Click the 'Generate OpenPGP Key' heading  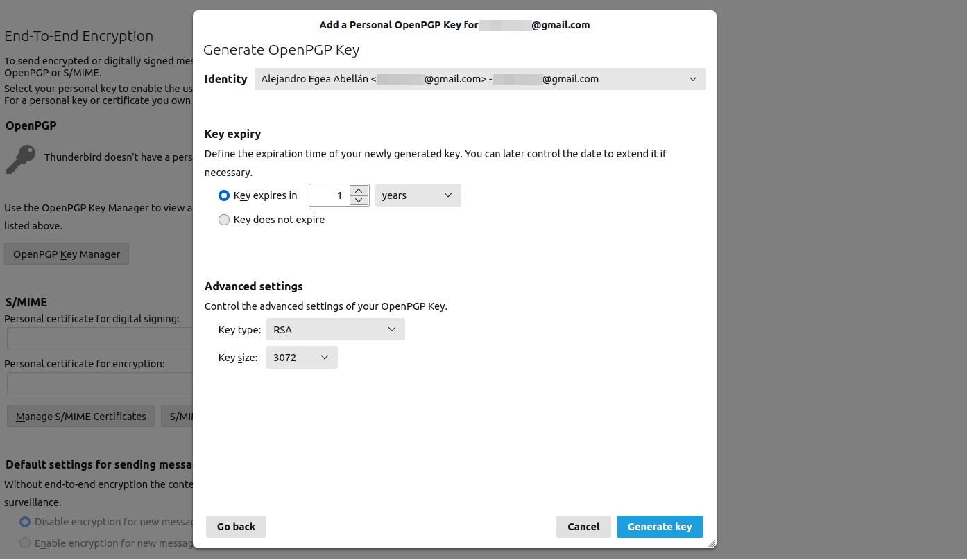pyautogui.click(x=281, y=50)
